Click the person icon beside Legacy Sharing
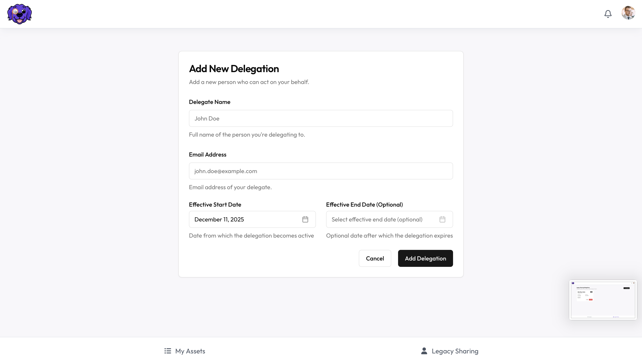Viewport: 642px width, 364px height. [424, 351]
